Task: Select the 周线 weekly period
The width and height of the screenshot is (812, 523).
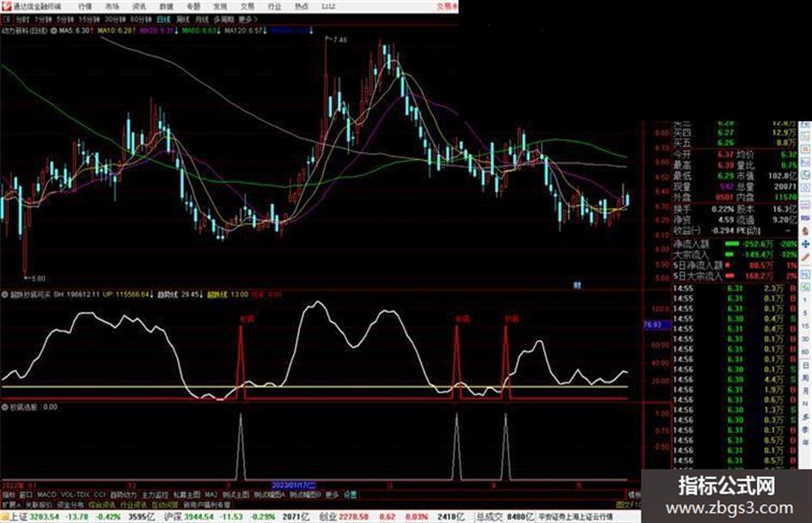Action: coord(183,19)
